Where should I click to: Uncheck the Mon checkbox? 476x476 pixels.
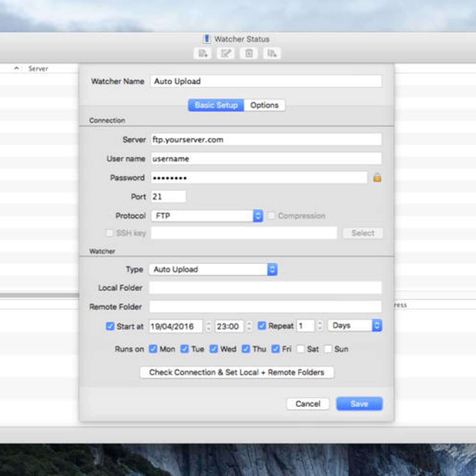153,349
